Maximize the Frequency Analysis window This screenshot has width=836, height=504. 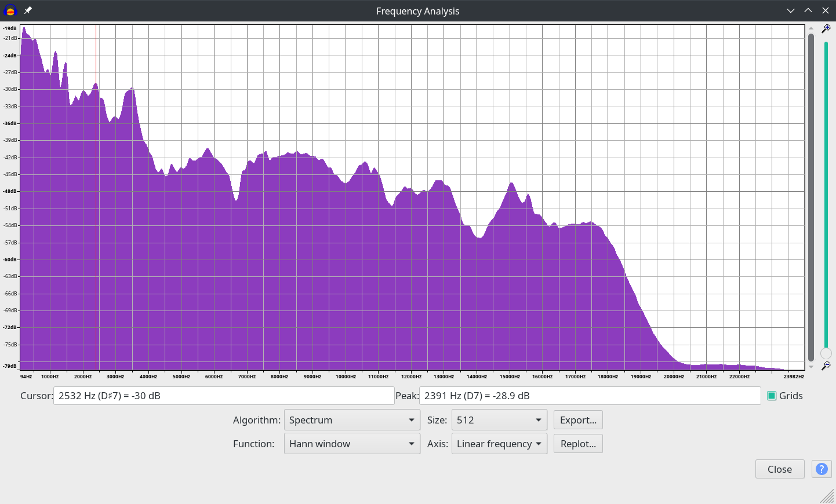click(808, 10)
